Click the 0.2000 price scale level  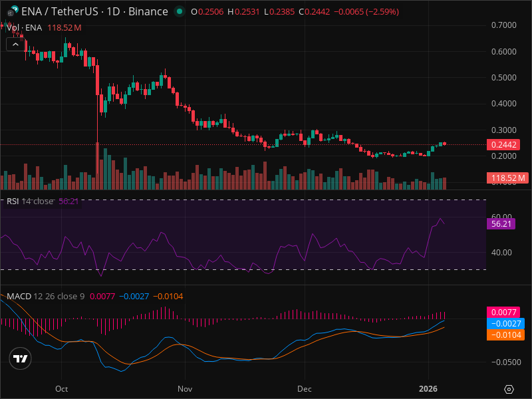[504, 156]
